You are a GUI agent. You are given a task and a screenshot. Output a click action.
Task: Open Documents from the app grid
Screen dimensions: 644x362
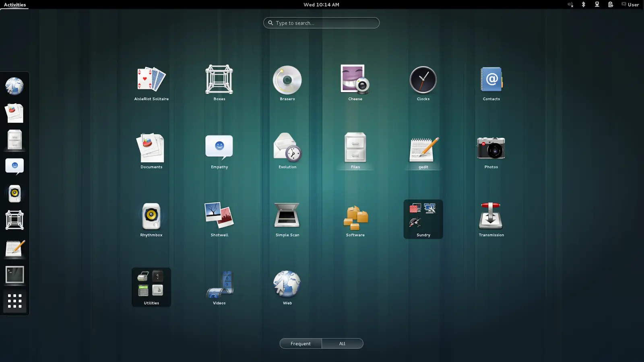point(151,151)
